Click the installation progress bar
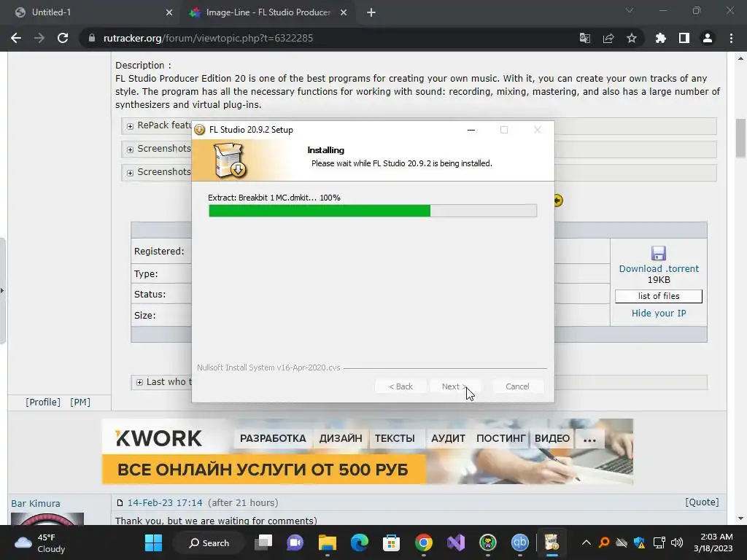This screenshot has height=560, width=747. [373, 211]
